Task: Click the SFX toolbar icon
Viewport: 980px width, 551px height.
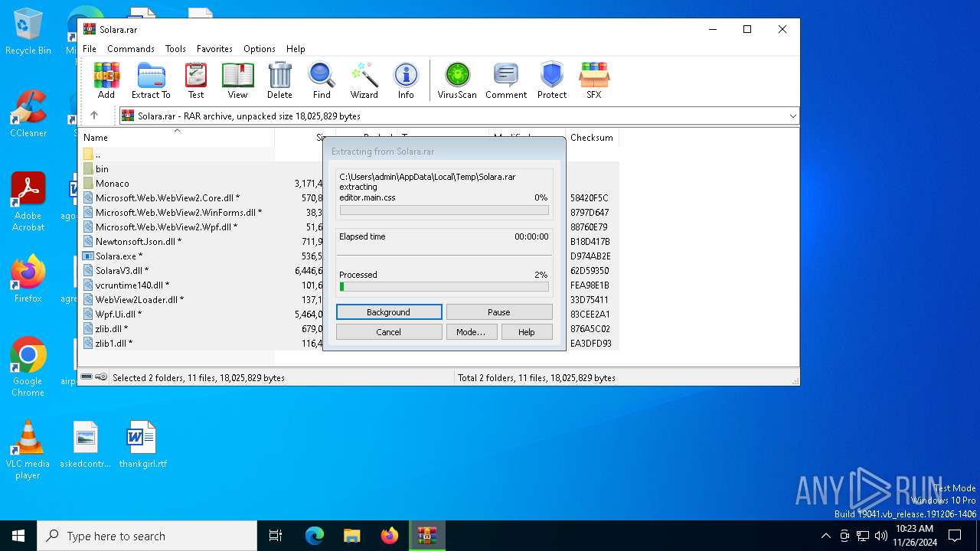Action: tap(594, 80)
